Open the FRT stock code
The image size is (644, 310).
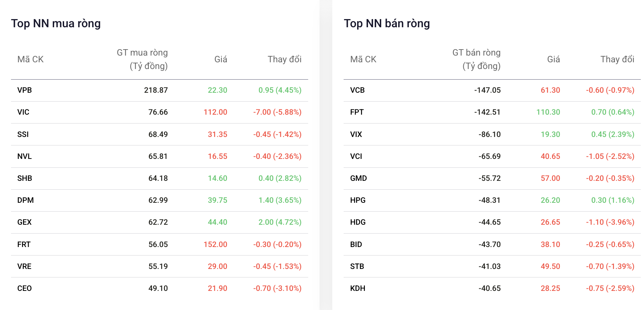(x=24, y=245)
